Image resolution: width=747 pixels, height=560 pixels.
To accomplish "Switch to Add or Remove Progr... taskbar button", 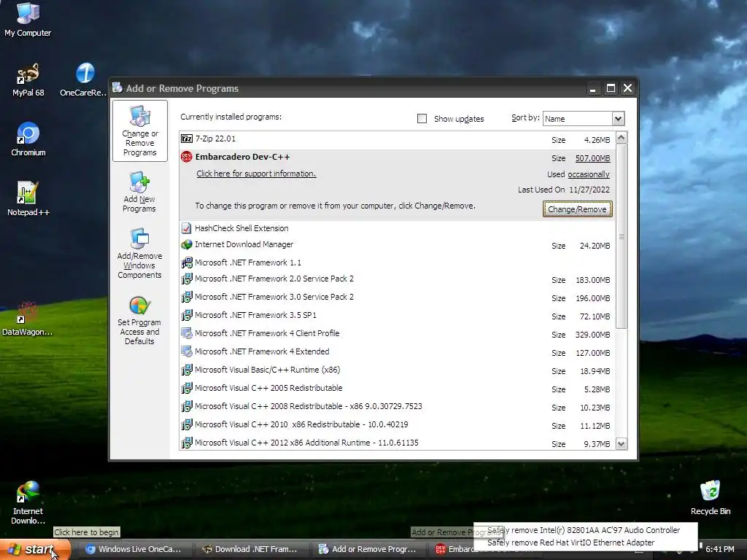I will coord(368,549).
